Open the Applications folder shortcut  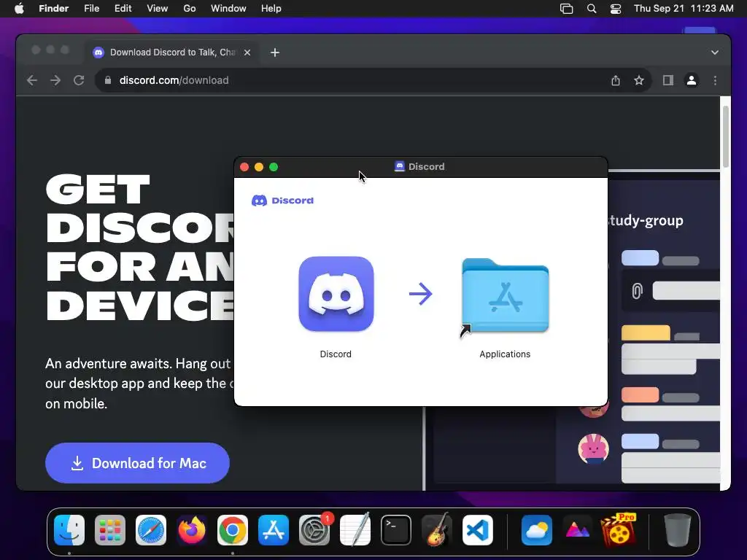tap(505, 296)
